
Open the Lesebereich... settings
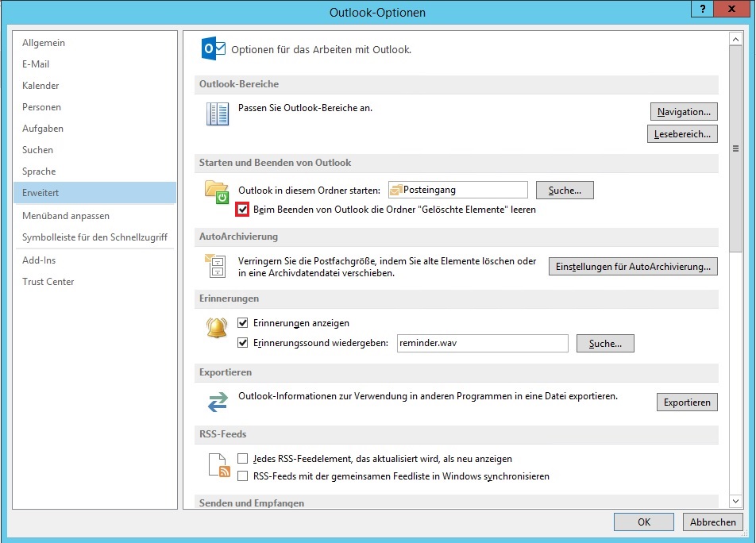click(682, 134)
